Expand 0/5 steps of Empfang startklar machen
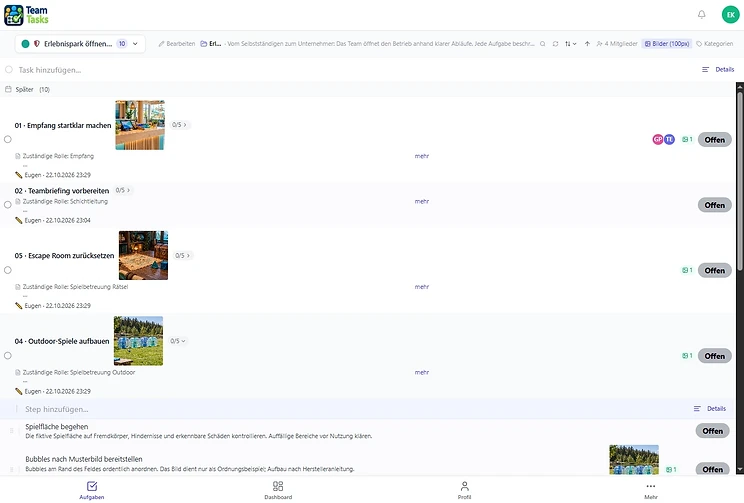 179,125
